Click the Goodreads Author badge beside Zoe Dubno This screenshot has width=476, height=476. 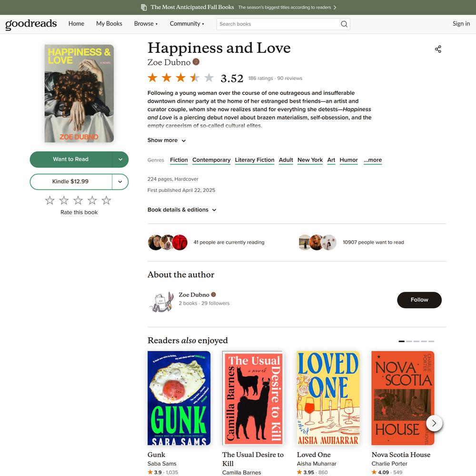(196, 62)
